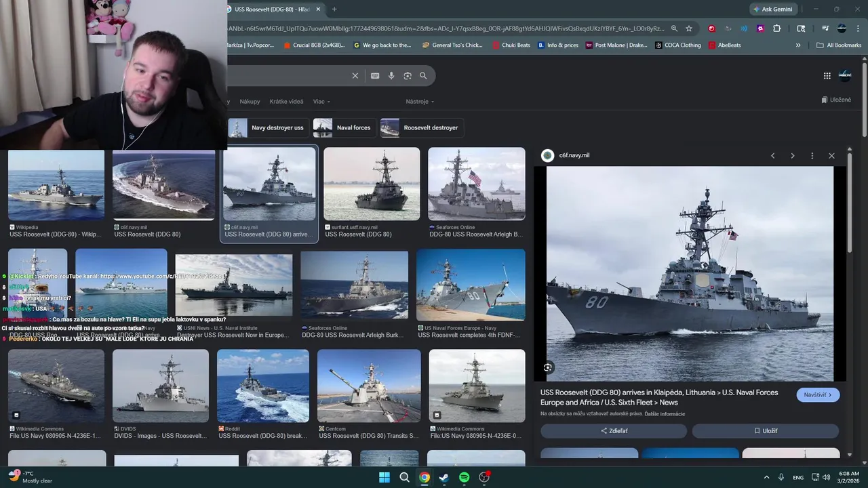The height and width of the screenshot is (488, 868).
Task: Click the red extension icon
Action: pyautogui.click(x=711, y=28)
